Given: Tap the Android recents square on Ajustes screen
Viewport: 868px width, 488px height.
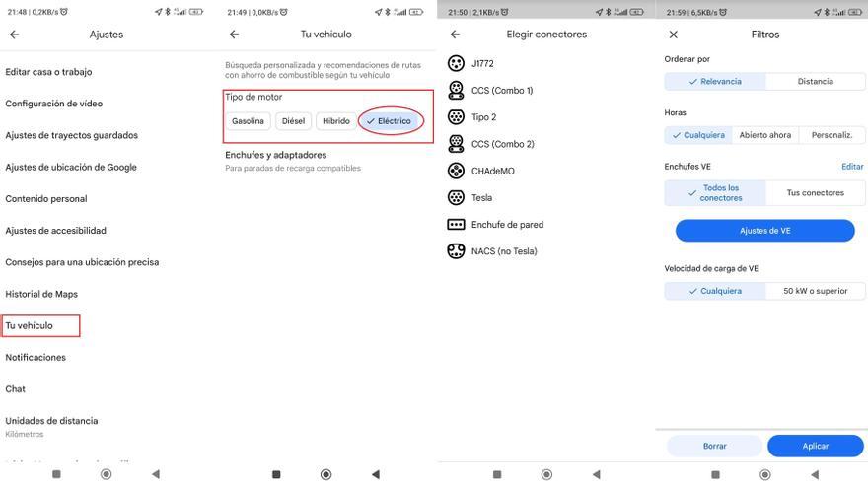Looking at the screenshot, I should coord(56,474).
